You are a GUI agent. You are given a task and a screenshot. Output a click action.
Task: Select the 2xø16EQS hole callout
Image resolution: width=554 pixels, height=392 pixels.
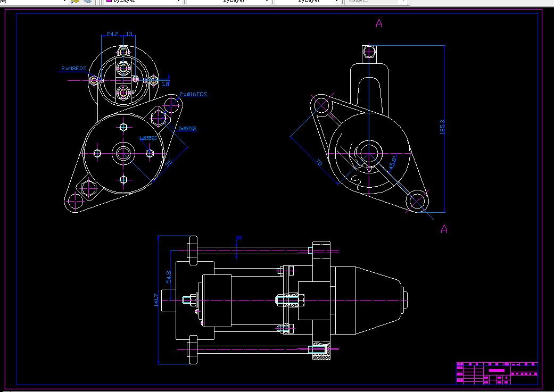[193, 94]
